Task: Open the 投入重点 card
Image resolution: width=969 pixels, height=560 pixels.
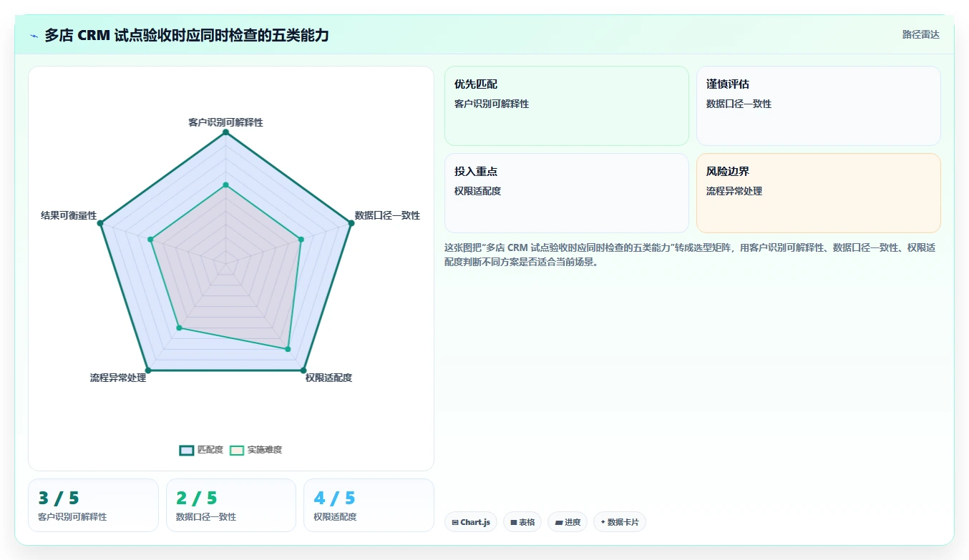Action: pos(567,193)
